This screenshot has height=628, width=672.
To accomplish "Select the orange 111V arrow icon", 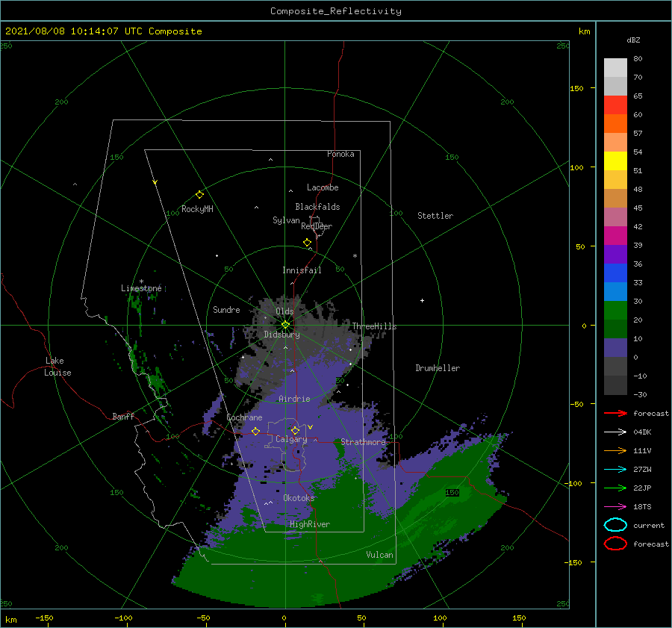I will coord(615,450).
